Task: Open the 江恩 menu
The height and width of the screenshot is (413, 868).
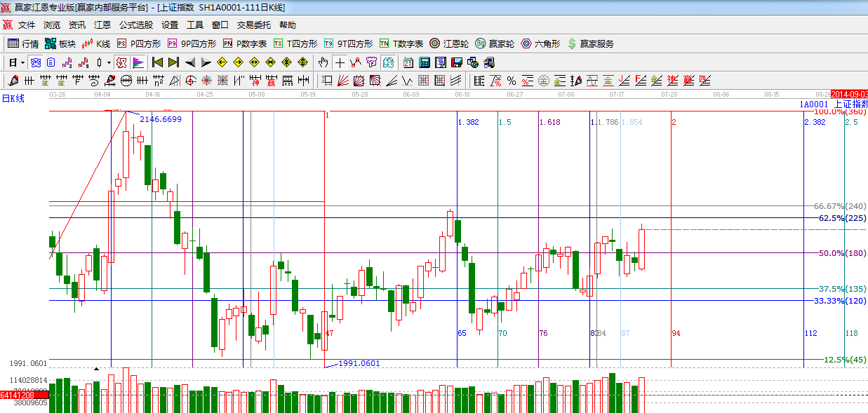Action: 102,25
